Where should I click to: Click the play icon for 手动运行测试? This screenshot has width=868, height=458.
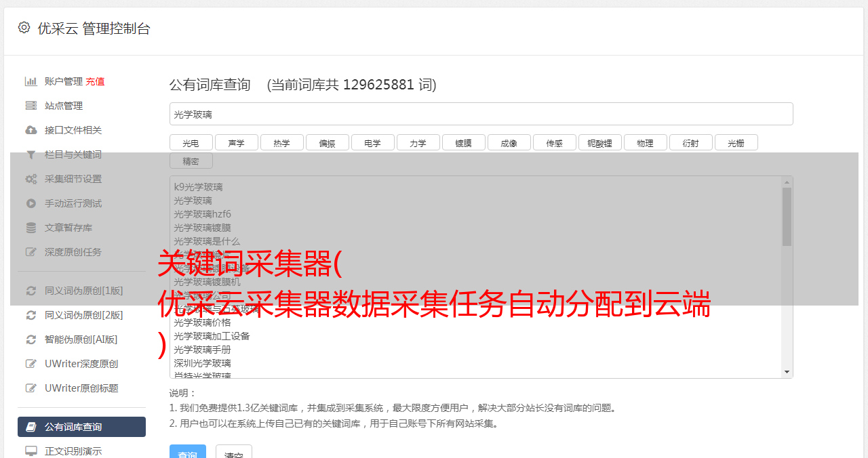pyautogui.click(x=31, y=203)
